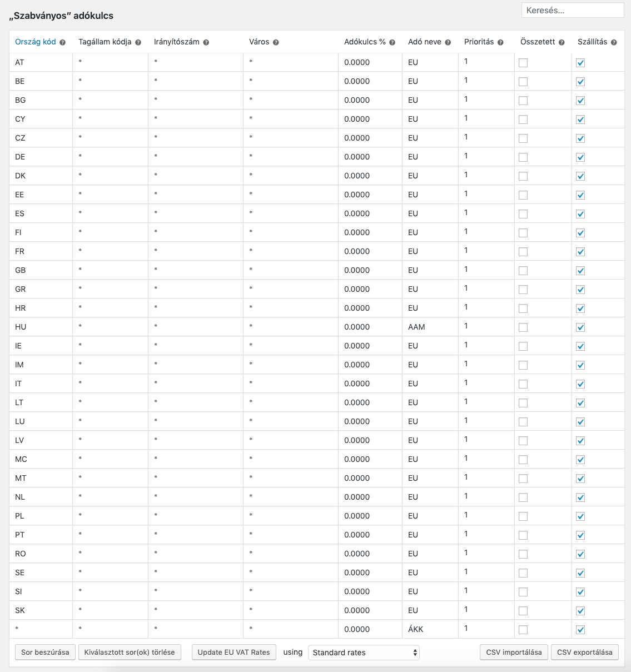
Task: Click Update EU VAT Rates button
Action: 233,653
